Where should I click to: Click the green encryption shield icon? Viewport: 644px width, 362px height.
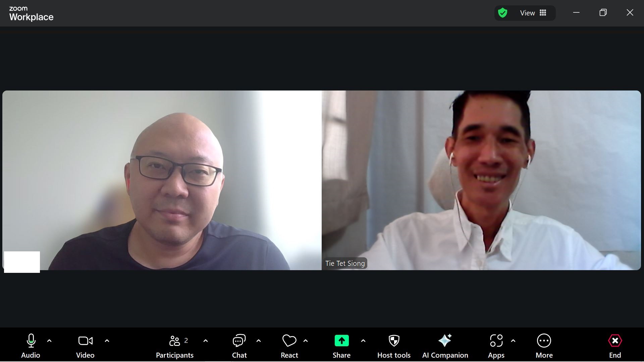[x=502, y=13]
